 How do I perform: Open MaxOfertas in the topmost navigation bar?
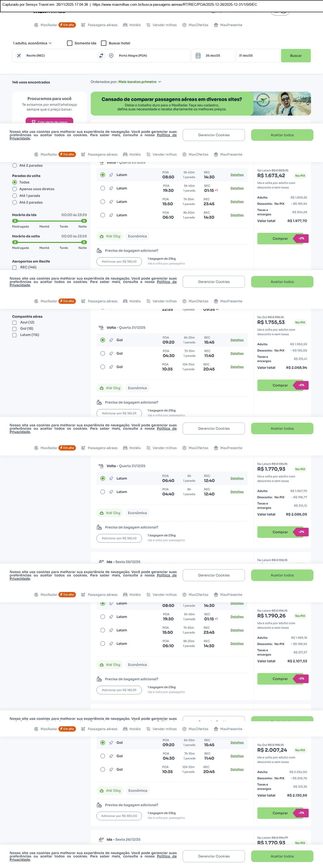pos(195,25)
